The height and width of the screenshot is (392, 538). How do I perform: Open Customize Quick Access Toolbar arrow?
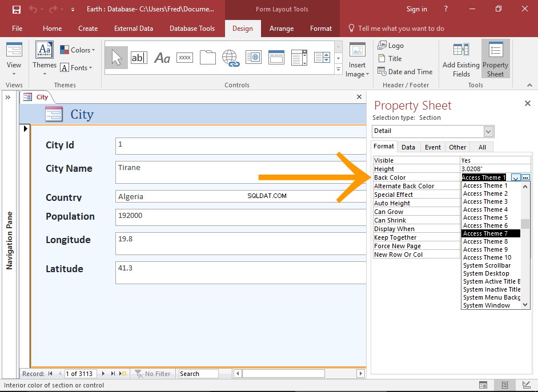[73, 10]
